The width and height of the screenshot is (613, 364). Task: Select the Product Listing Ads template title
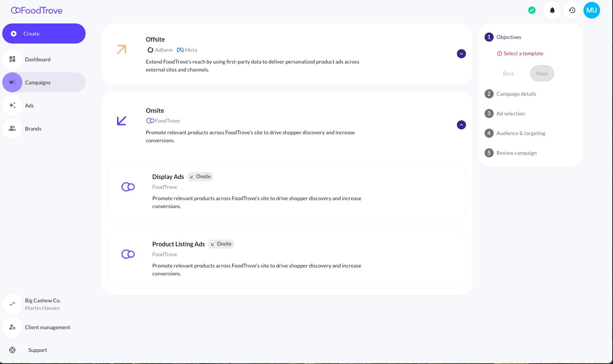point(178,244)
